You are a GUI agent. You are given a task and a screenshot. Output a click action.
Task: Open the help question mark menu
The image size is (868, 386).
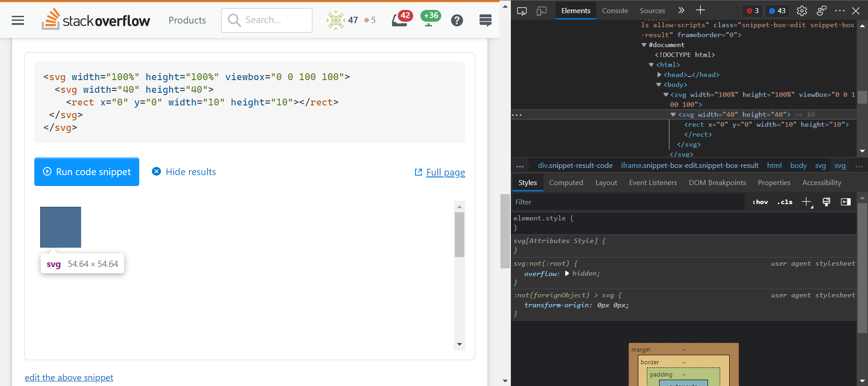coord(457,20)
